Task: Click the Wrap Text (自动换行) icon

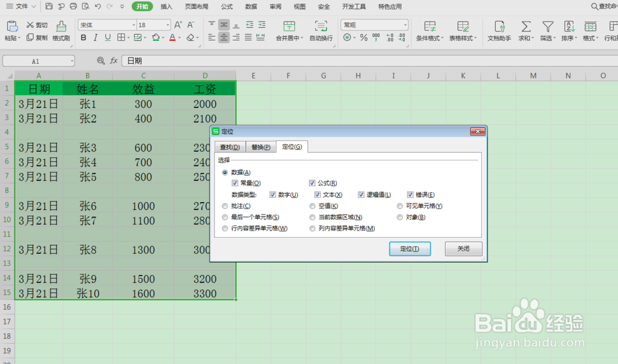Action: coord(321,27)
